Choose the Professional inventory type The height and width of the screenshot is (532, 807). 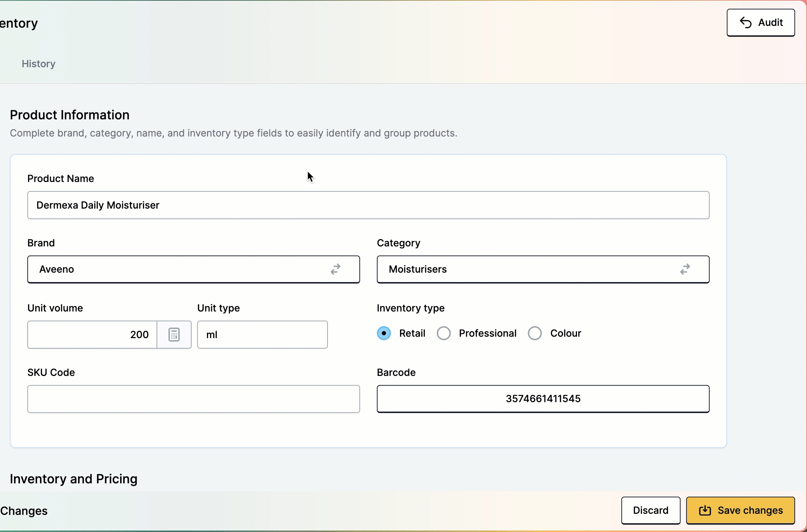444,333
